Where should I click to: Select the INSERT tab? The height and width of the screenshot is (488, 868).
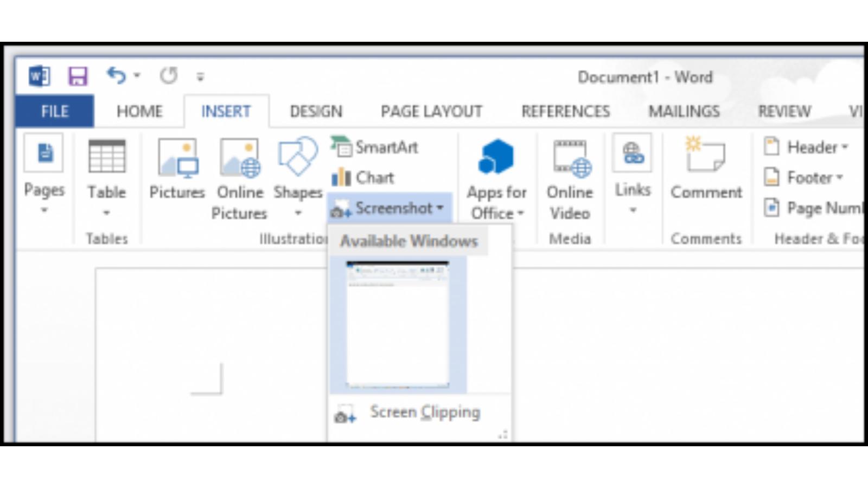[226, 111]
